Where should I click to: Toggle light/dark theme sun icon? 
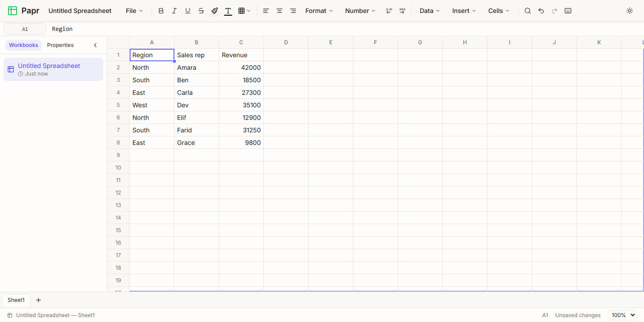pyautogui.click(x=630, y=11)
